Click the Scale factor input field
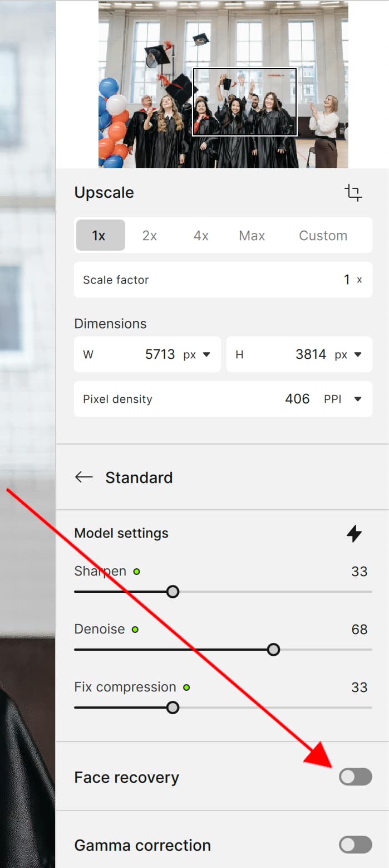 coord(223,280)
